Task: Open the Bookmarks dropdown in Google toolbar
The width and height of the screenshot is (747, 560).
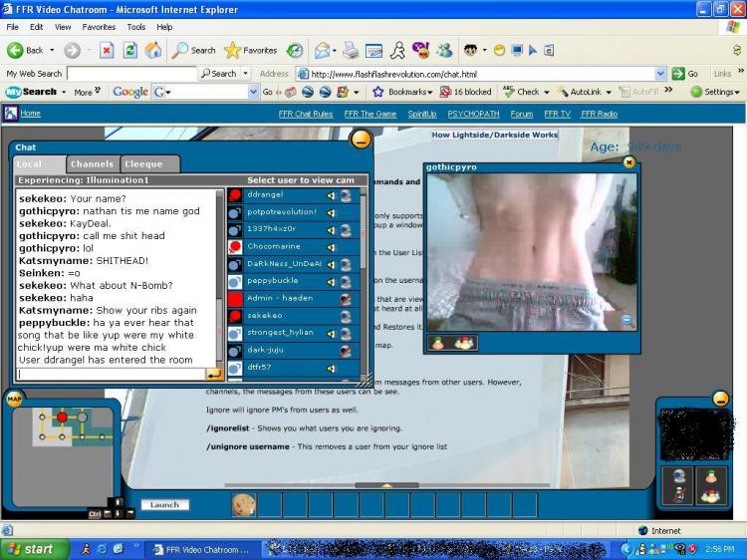Action: point(409,92)
